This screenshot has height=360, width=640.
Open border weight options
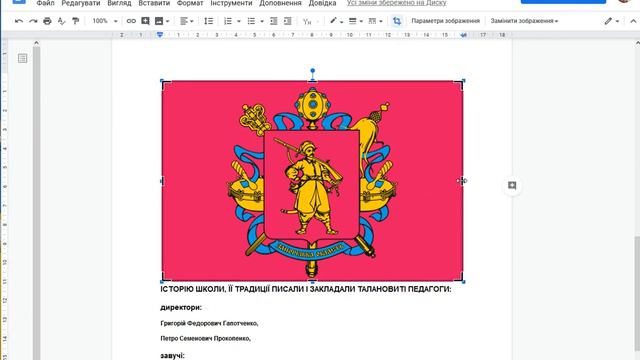click(x=356, y=21)
